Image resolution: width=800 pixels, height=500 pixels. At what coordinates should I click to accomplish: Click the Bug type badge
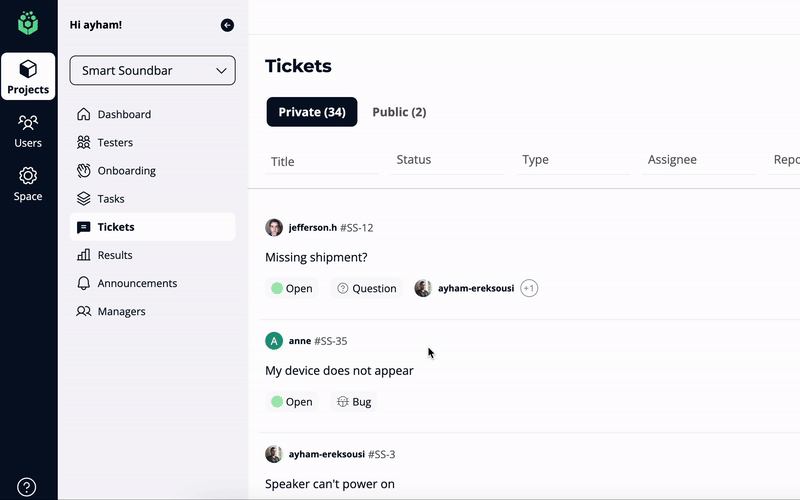click(x=354, y=402)
